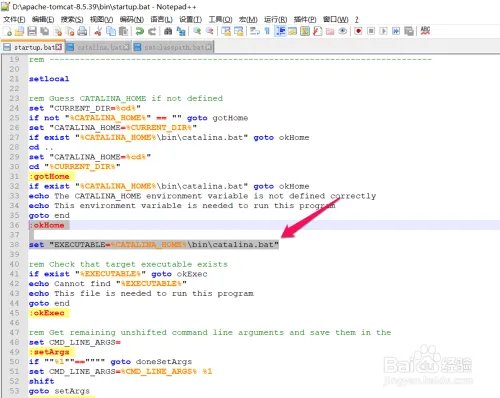Open the 工具(O) menu
Viewport: 500px width, 398px height.
tap(220, 19)
